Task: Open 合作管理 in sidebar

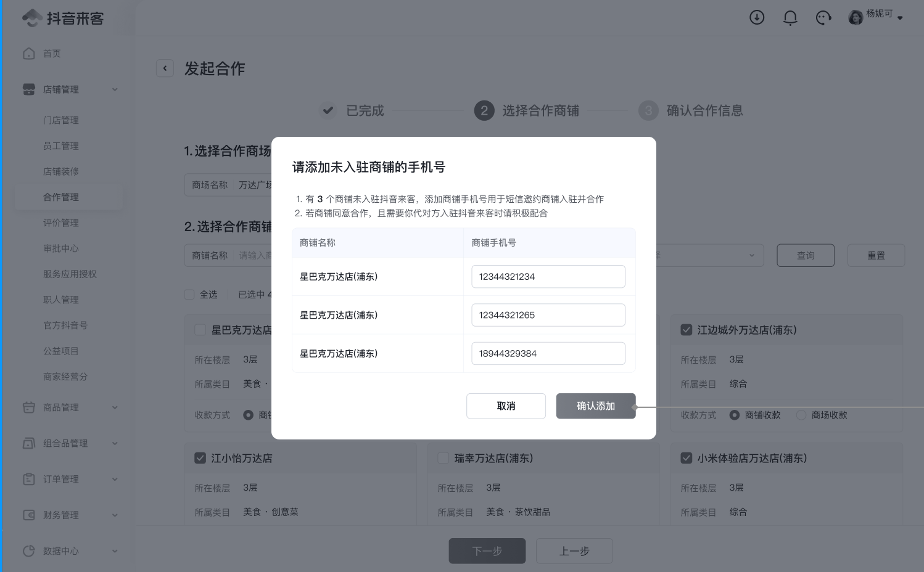Action: point(61,197)
